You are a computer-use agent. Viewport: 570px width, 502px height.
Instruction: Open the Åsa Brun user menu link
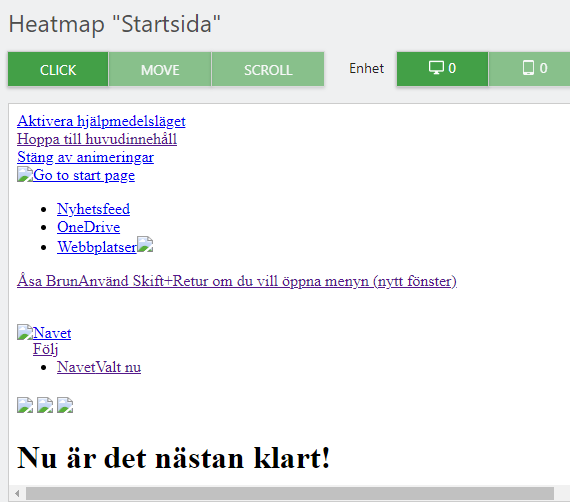coord(237,281)
